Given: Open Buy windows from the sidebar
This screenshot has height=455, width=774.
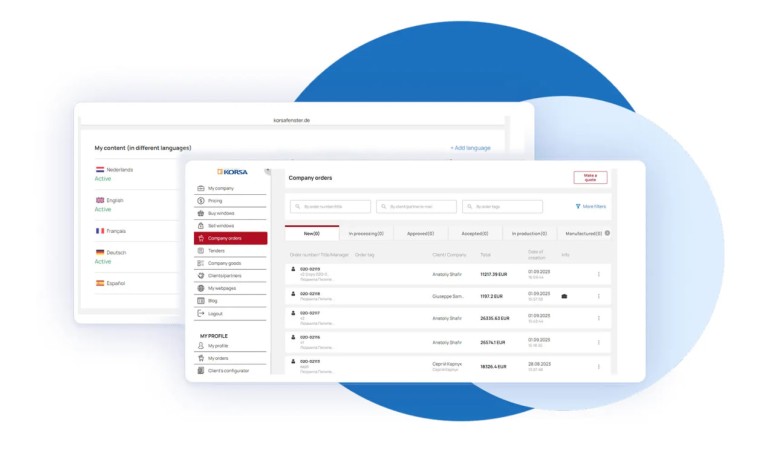Looking at the screenshot, I should (x=221, y=213).
